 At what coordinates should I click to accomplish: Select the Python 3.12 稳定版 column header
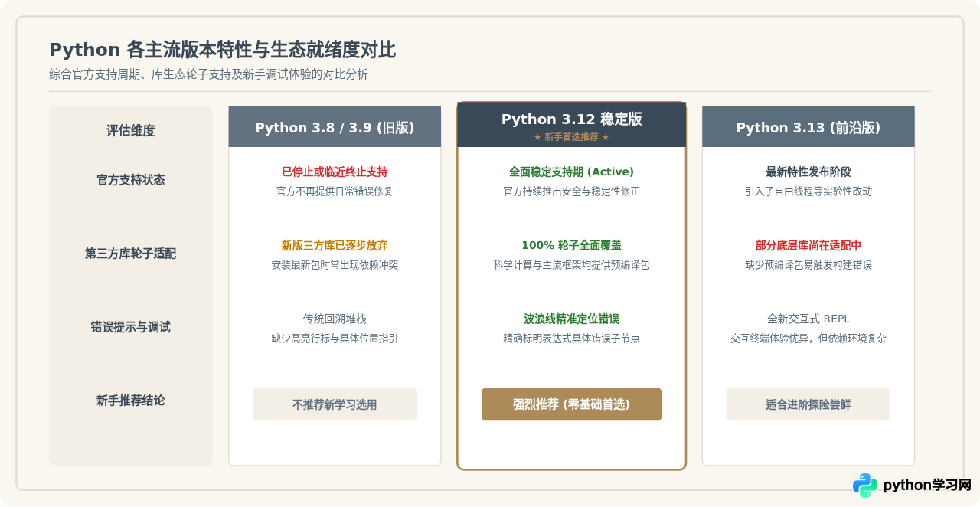click(571, 125)
